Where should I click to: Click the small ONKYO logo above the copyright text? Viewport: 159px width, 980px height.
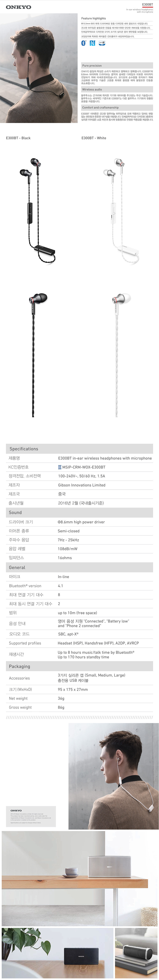(16, 811)
